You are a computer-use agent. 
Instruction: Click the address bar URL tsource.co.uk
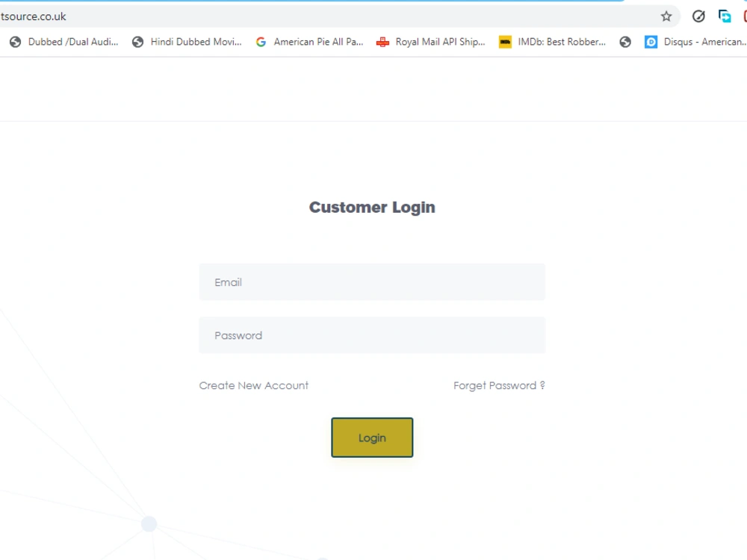click(34, 16)
